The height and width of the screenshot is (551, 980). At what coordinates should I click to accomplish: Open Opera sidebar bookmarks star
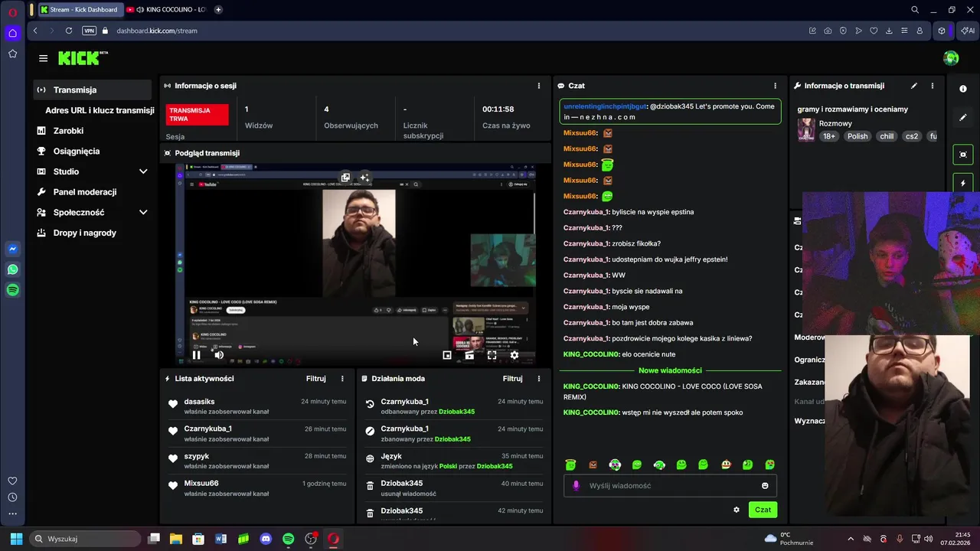coord(12,54)
